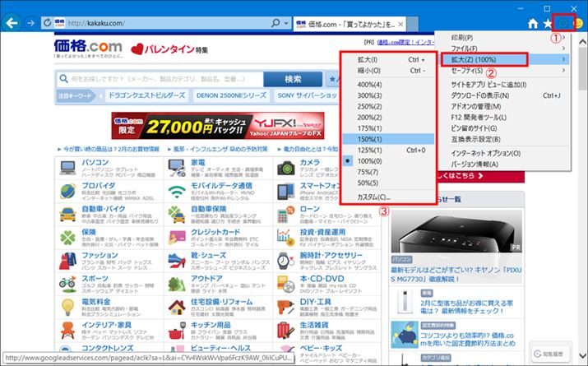Open バージョン情報(A) menu entry
Viewport: 588px width, 366px height.
(x=503, y=164)
